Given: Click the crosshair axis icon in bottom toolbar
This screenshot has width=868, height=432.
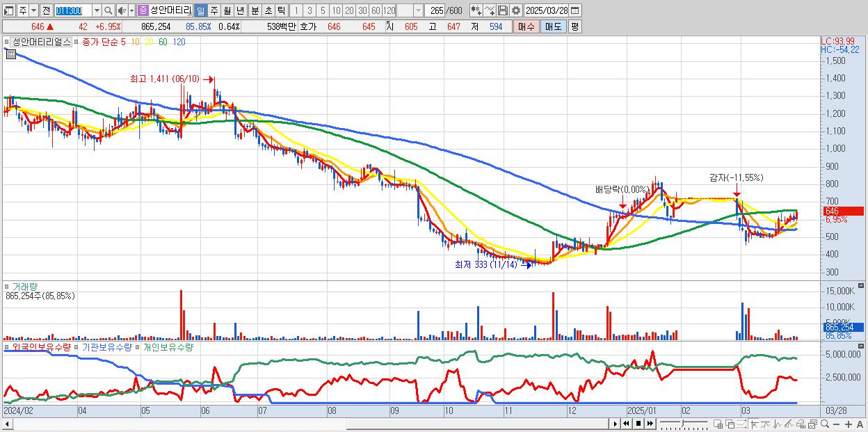Looking at the screenshot, I should coord(754,424).
